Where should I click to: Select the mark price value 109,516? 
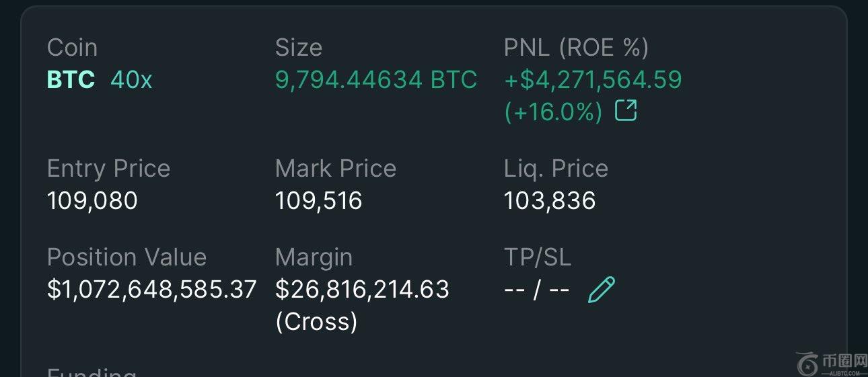coord(318,200)
